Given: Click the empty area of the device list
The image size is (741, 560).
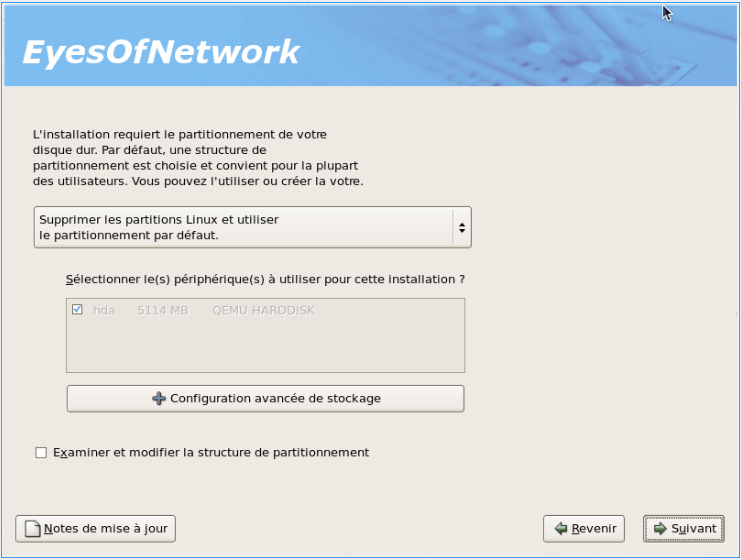Looking at the screenshot, I should [x=265, y=348].
